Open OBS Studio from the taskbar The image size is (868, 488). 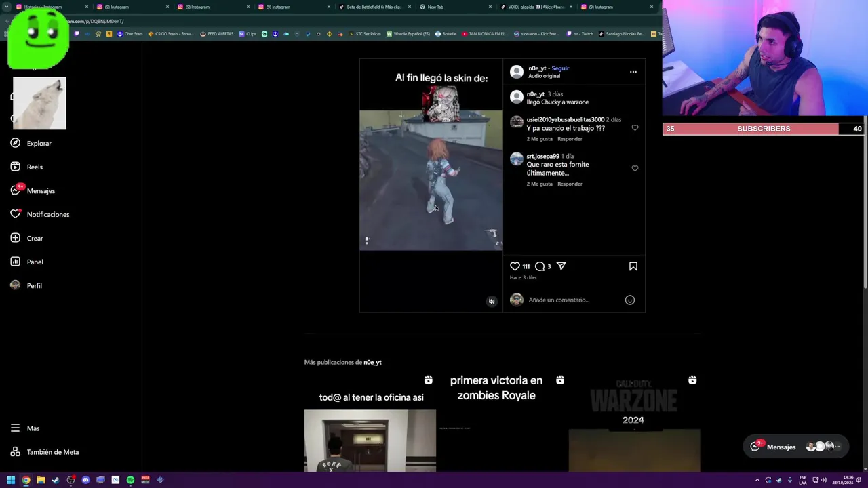(71, 480)
